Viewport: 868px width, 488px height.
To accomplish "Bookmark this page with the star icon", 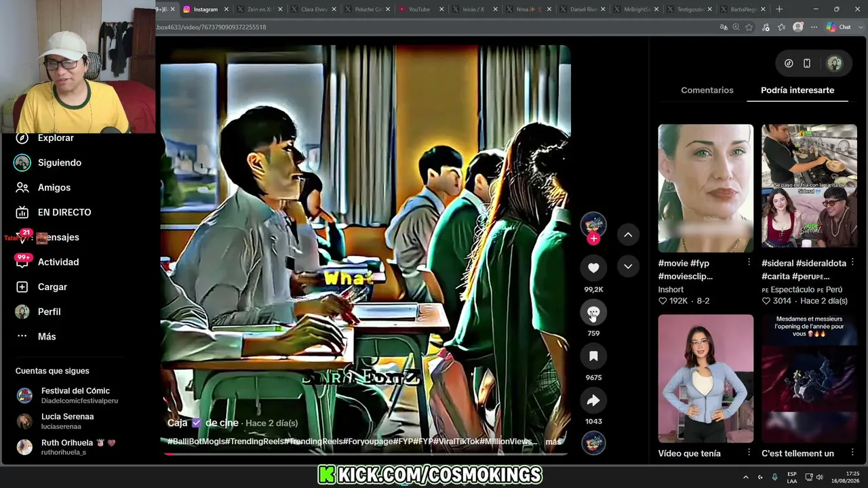I will pyautogui.click(x=749, y=27).
